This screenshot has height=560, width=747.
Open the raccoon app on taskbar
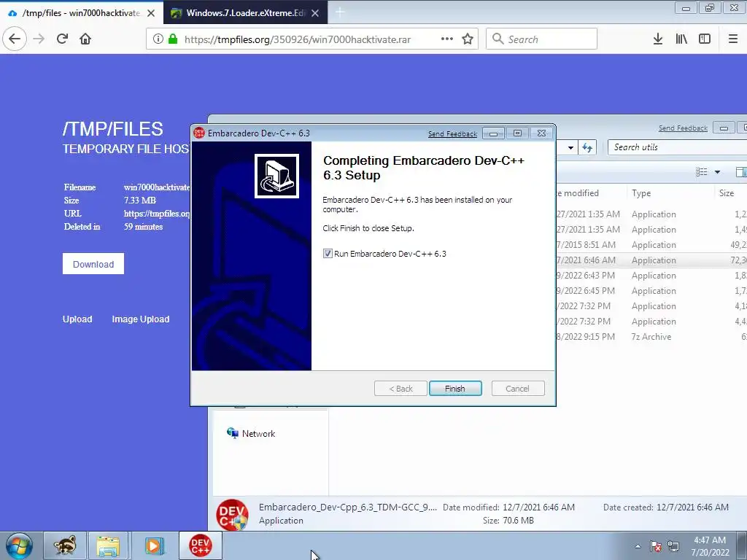[x=65, y=545]
